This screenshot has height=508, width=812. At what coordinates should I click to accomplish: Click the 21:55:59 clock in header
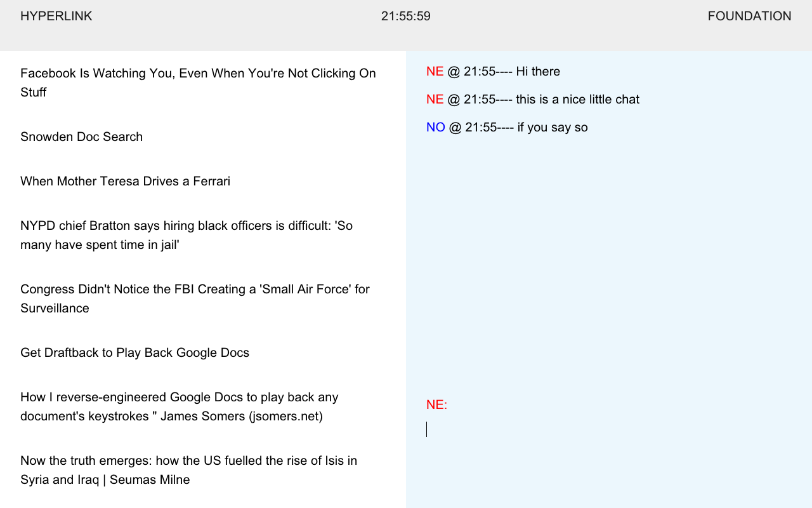point(405,17)
